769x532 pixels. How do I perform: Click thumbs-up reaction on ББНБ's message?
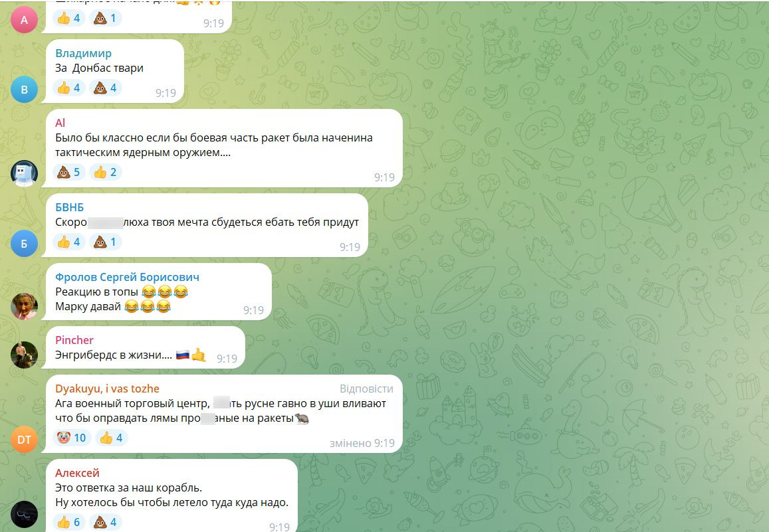(68, 242)
